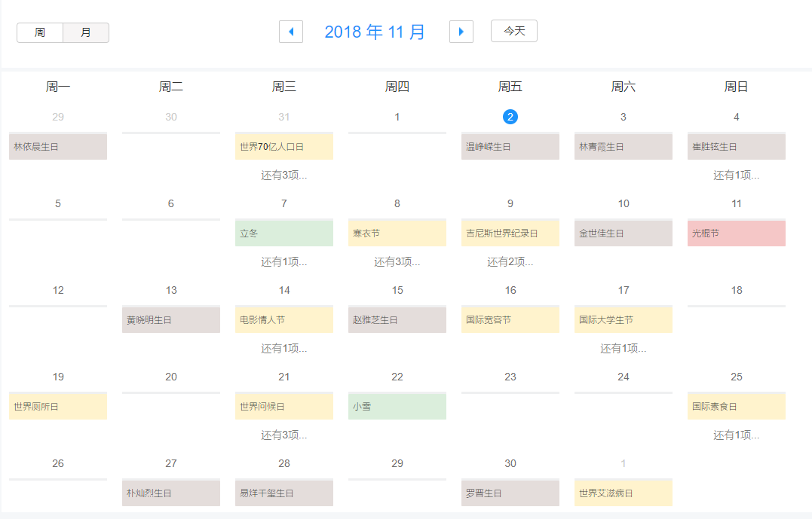
Task: Expand 还有1项 under November 17
Action: coord(623,349)
